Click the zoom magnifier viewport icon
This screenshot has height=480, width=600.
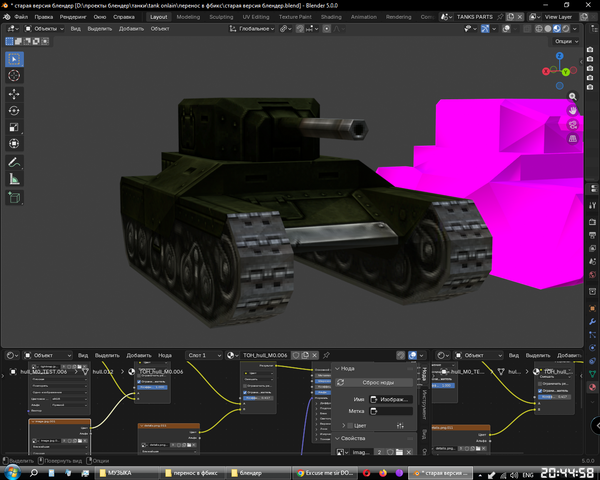tap(572, 96)
